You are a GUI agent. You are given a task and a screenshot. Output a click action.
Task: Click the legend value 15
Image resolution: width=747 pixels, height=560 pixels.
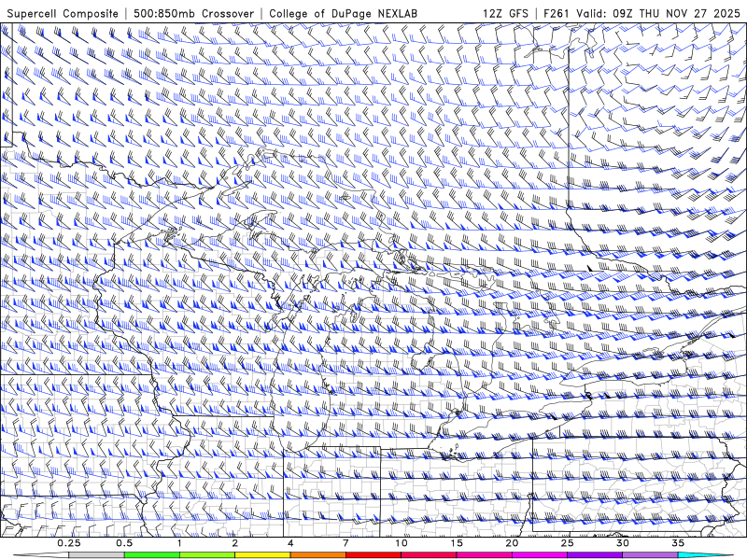coord(457,543)
